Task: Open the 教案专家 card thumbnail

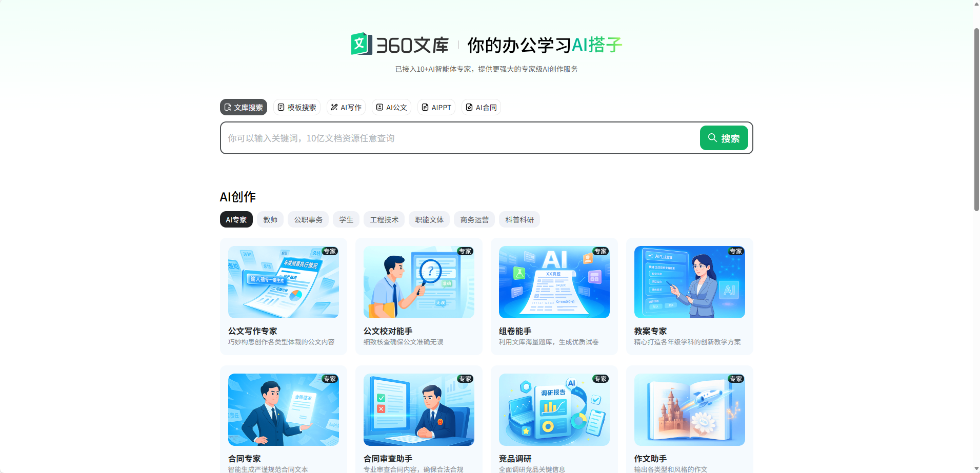Action: (690, 282)
